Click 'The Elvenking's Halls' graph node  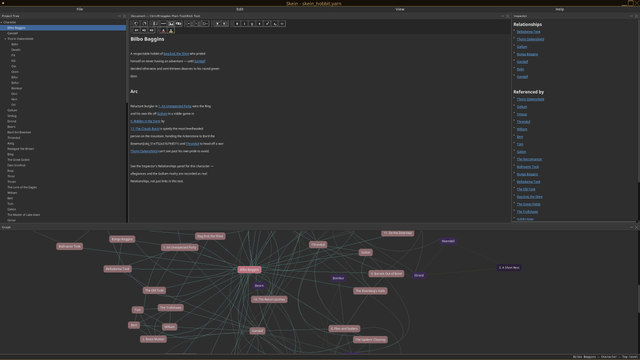(370, 291)
